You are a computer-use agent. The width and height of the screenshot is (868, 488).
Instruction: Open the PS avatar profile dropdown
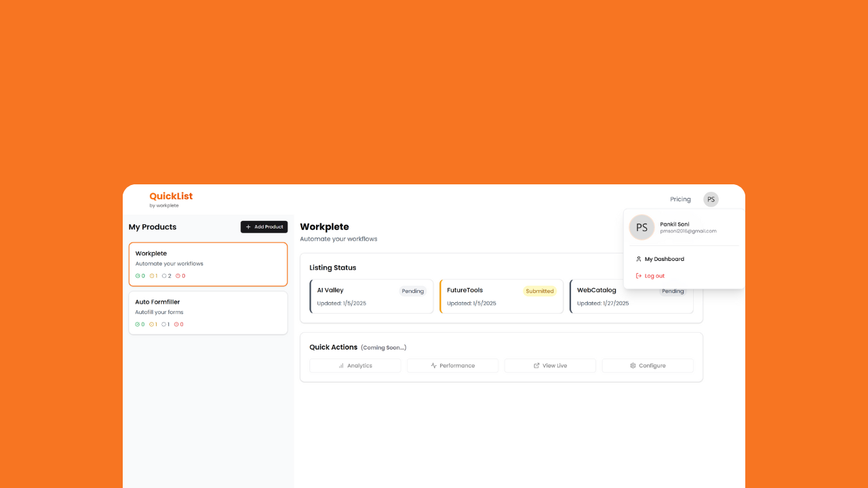click(711, 199)
